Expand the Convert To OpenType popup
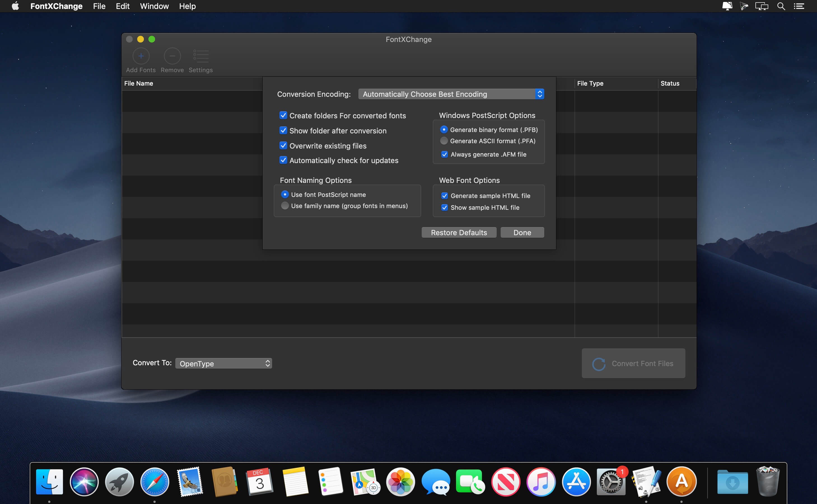The width and height of the screenshot is (817, 504). pyautogui.click(x=223, y=363)
